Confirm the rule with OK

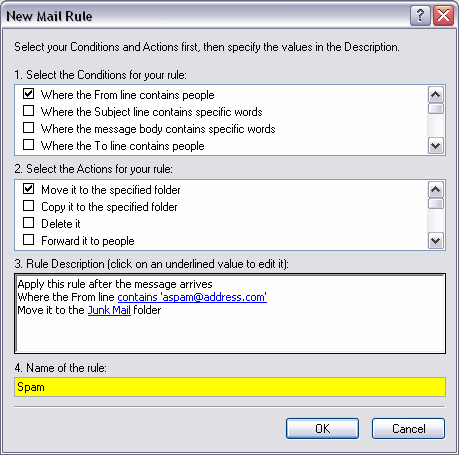(x=322, y=429)
